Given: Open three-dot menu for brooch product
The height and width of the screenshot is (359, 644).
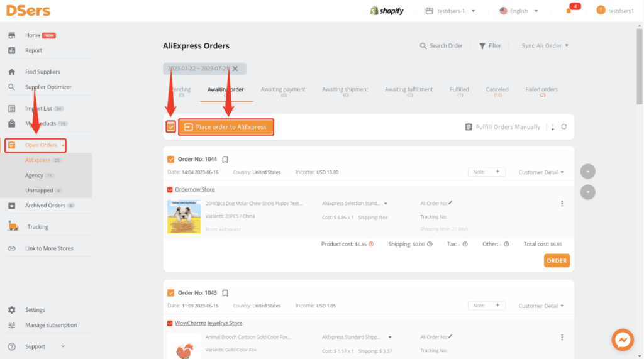Looking at the screenshot, I should [562, 337].
